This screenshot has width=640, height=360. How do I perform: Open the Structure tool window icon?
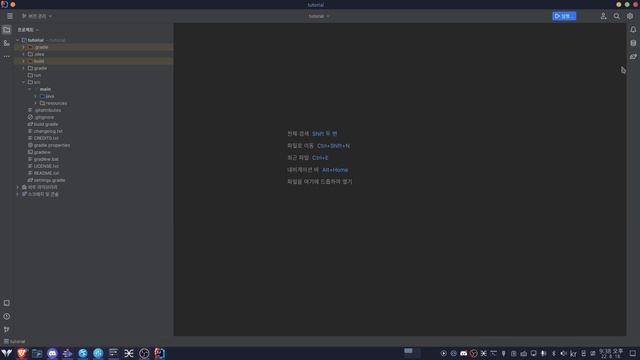(7, 43)
